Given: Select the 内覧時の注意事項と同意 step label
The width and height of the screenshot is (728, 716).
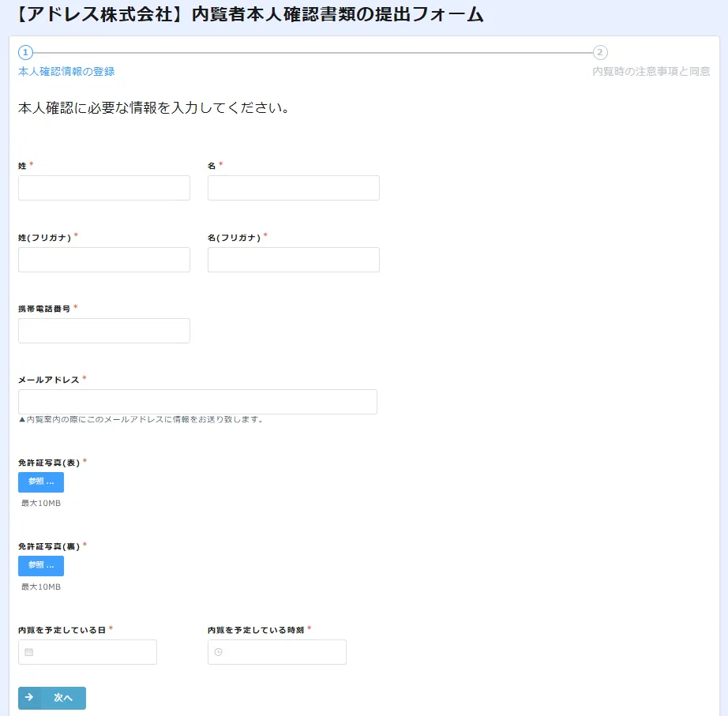Looking at the screenshot, I should tap(651, 72).
